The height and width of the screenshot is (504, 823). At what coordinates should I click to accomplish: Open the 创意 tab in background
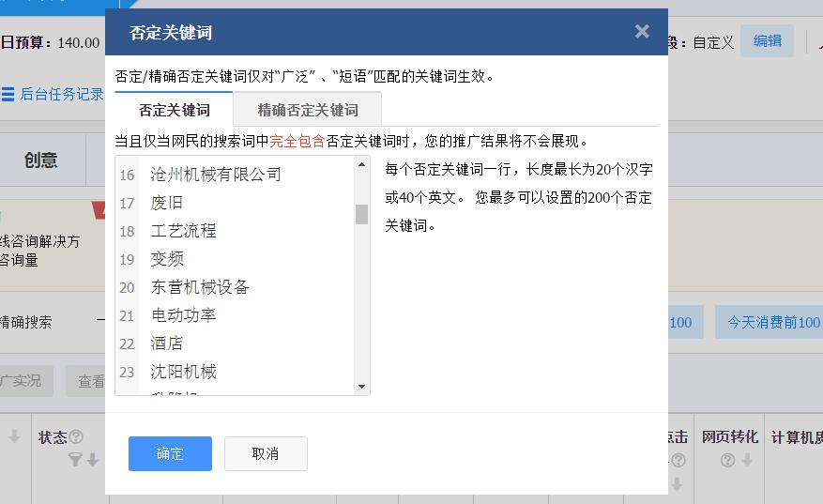(x=41, y=160)
